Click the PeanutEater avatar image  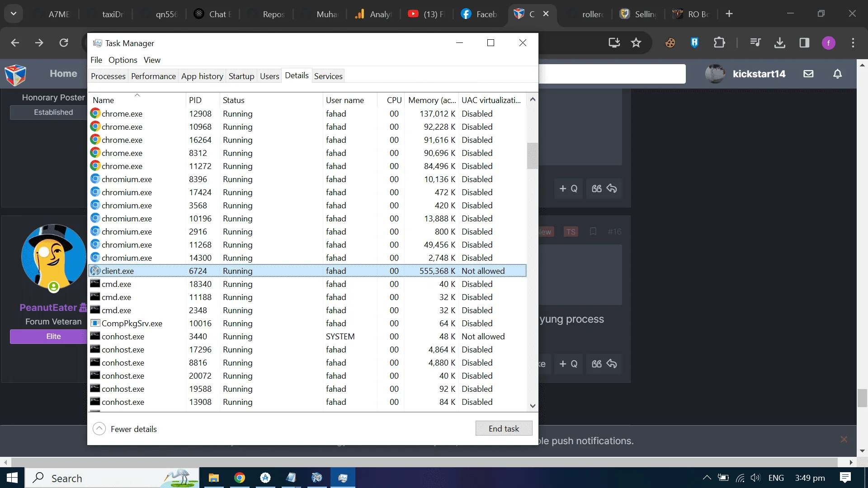(x=53, y=257)
